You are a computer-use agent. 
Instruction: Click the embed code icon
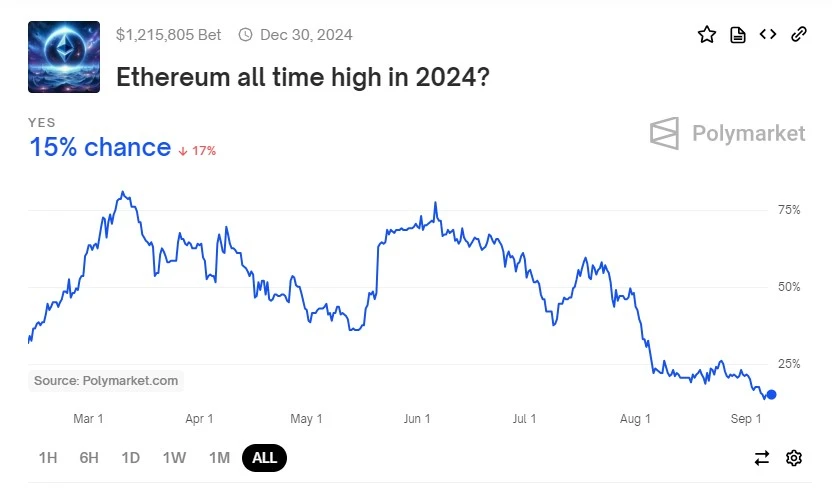pos(768,35)
